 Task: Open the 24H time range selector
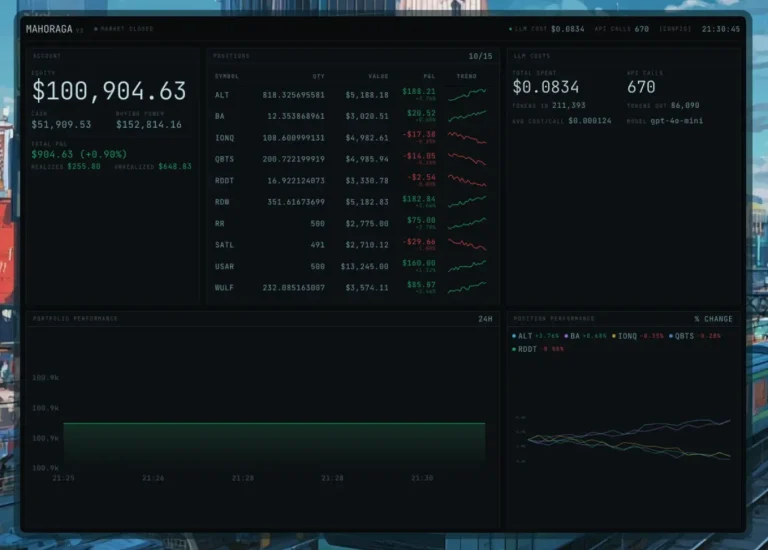coord(485,319)
